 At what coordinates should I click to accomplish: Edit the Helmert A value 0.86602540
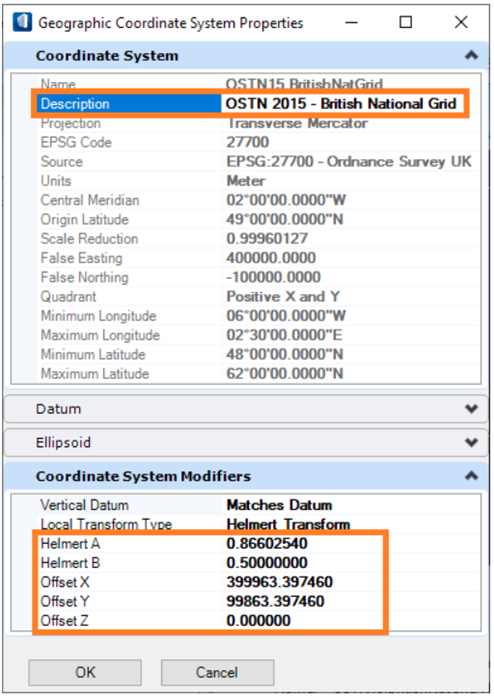[267, 543]
